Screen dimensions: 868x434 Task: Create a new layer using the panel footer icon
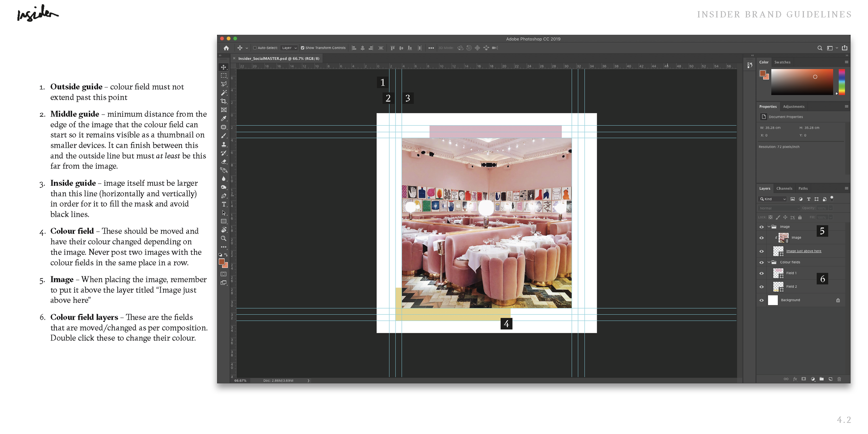(x=831, y=379)
